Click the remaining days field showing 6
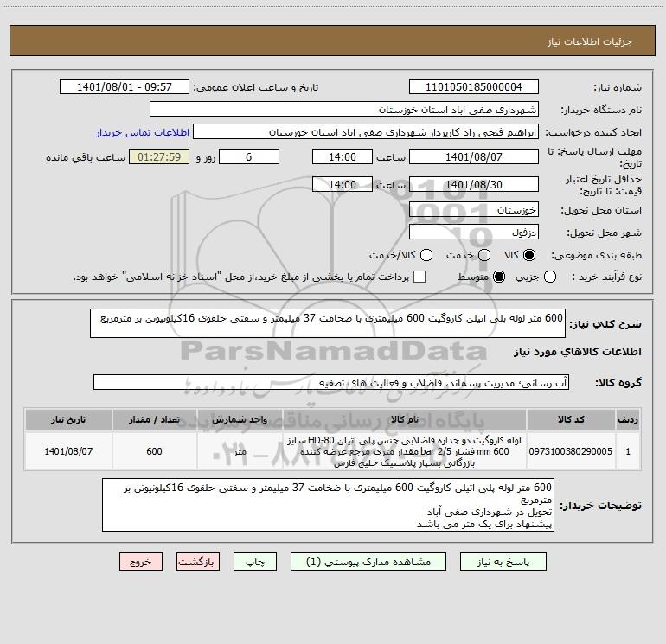The height and width of the screenshot is (644, 666). tap(249, 156)
